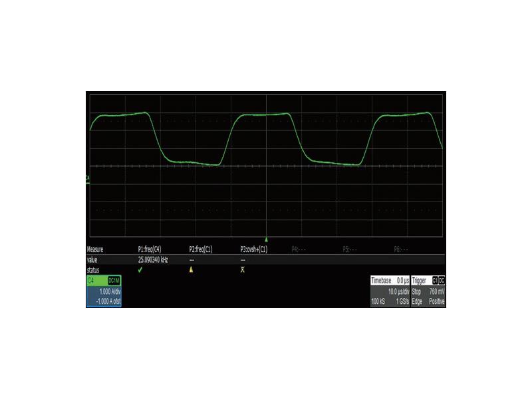Open the Trigger descriptor box

tap(428, 291)
